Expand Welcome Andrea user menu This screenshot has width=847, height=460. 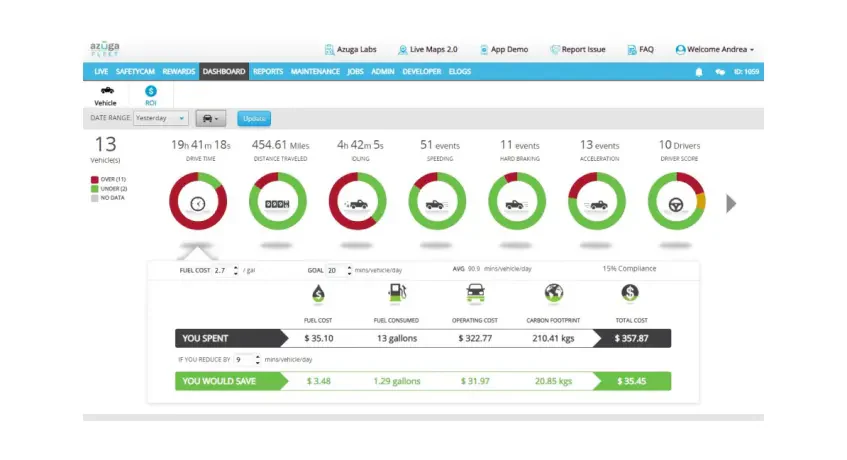coord(715,49)
